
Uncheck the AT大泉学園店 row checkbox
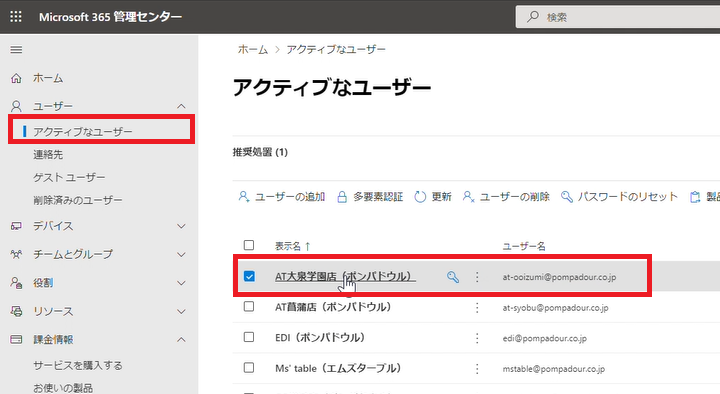click(x=249, y=276)
